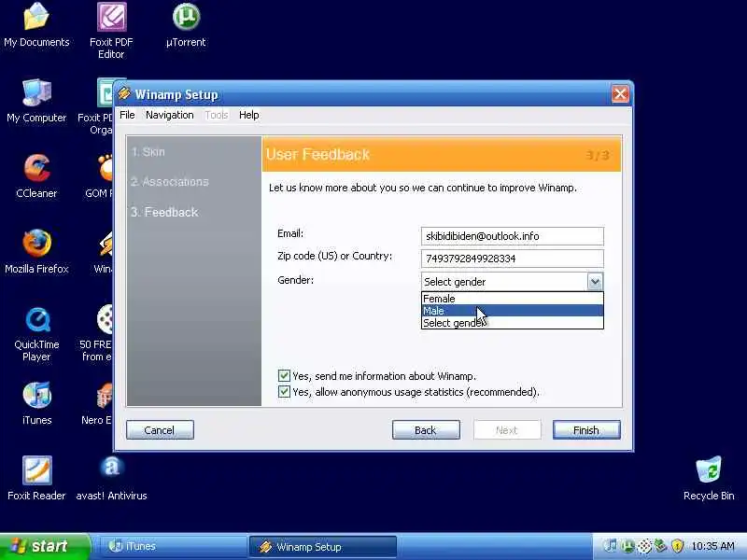Click the yellow security shield tray icon
Image resolution: width=747 pixels, height=560 pixels.
click(x=677, y=546)
